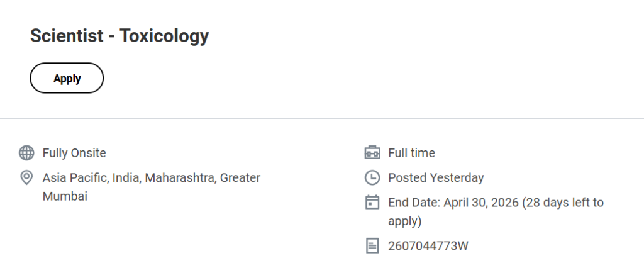Click the Posted Yesterday text
The height and width of the screenshot is (263, 644).
[436, 178]
